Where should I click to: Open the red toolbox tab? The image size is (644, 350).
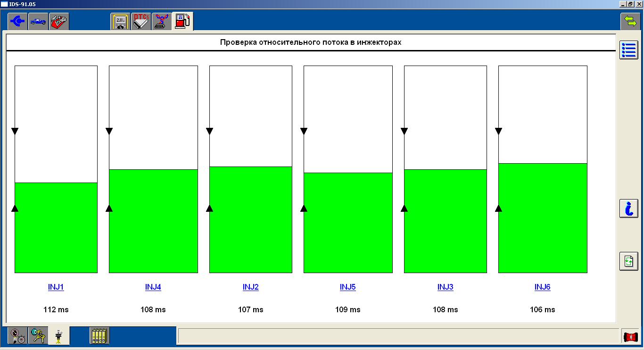(59, 22)
